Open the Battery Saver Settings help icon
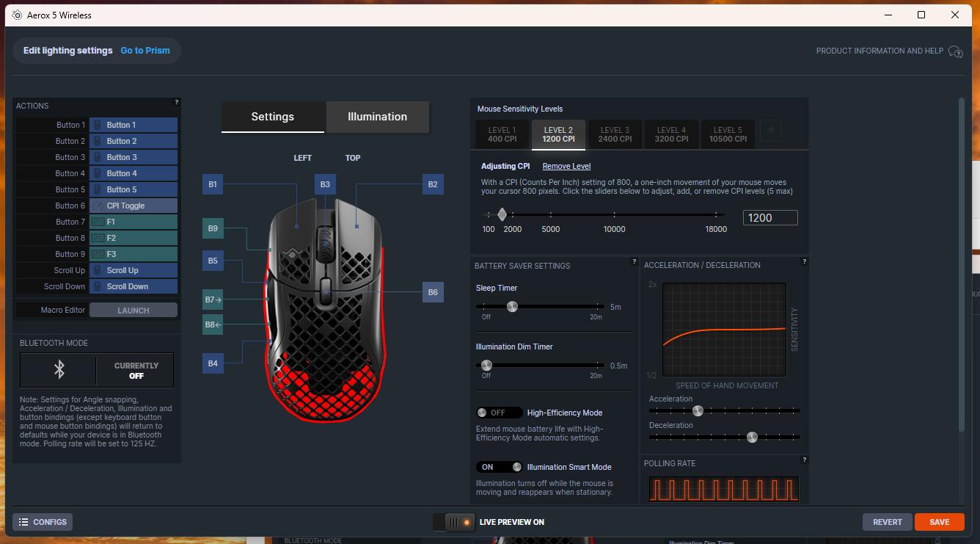Screen dimensions: 980x544 coord(634,261)
